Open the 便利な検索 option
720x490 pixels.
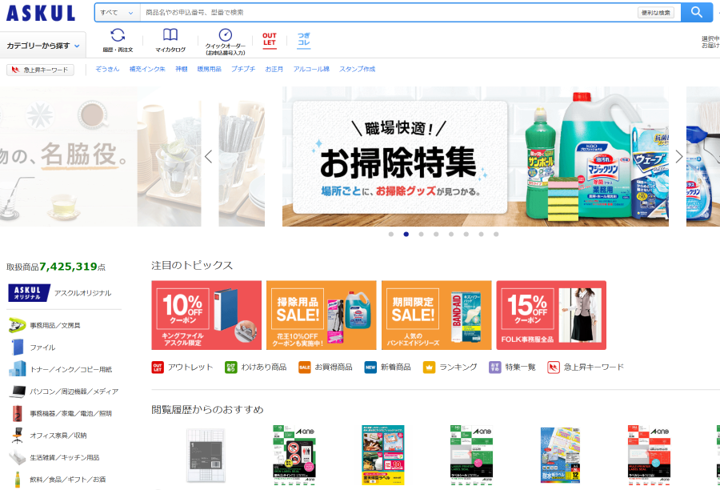click(656, 12)
